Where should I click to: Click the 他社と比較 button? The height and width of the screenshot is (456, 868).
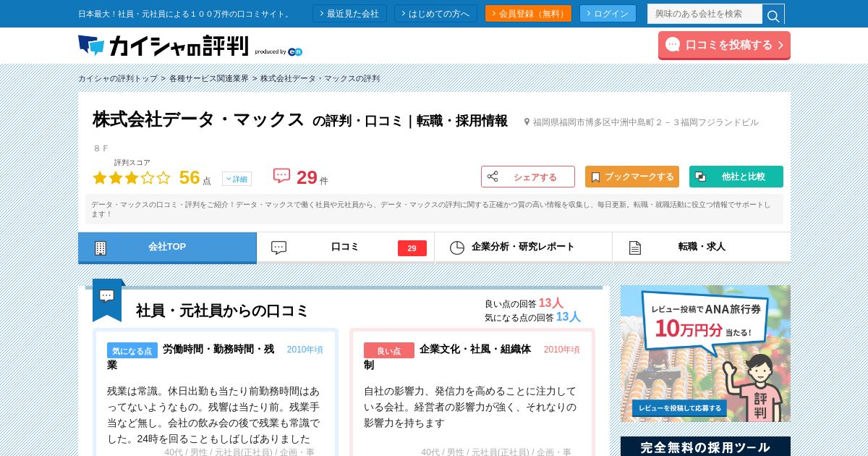click(736, 177)
